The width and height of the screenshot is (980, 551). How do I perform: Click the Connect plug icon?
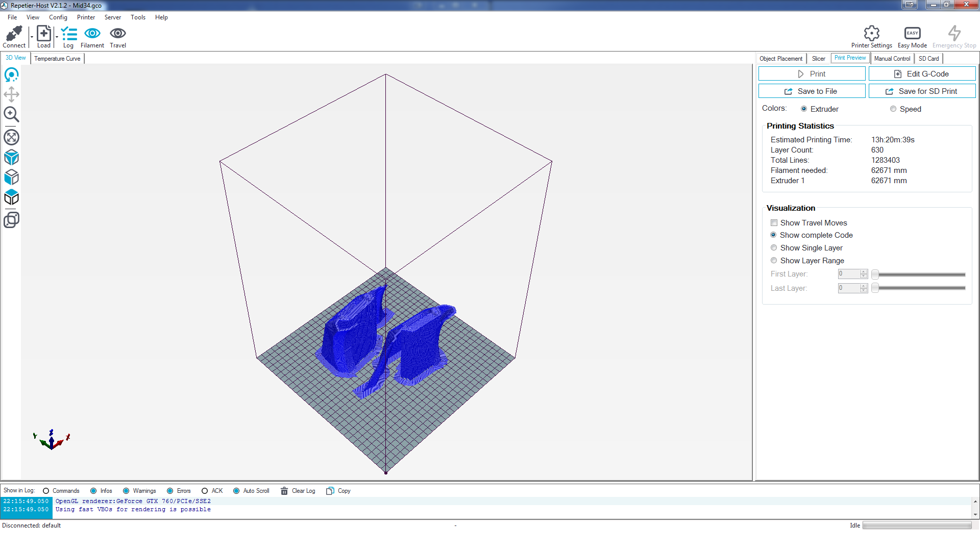coord(14,34)
